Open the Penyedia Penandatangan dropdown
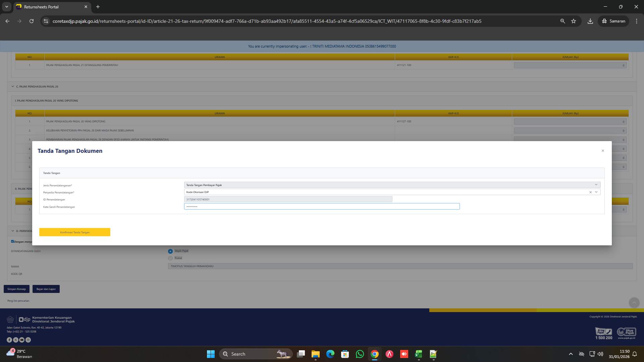 (x=596, y=192)
